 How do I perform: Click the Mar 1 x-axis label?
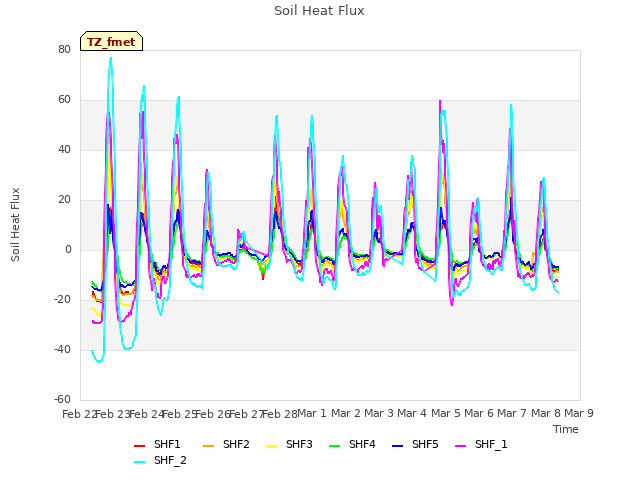[312, 413]
